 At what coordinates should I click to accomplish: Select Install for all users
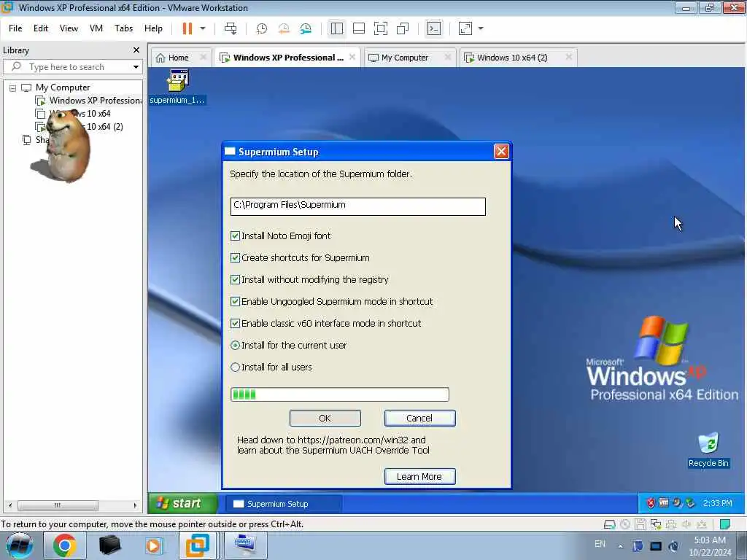235,367
